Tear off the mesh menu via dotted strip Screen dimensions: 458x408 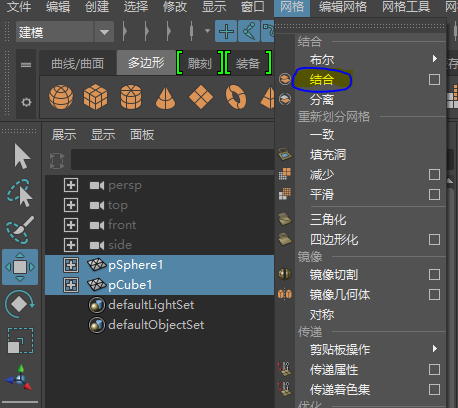[x=360, y=26]
